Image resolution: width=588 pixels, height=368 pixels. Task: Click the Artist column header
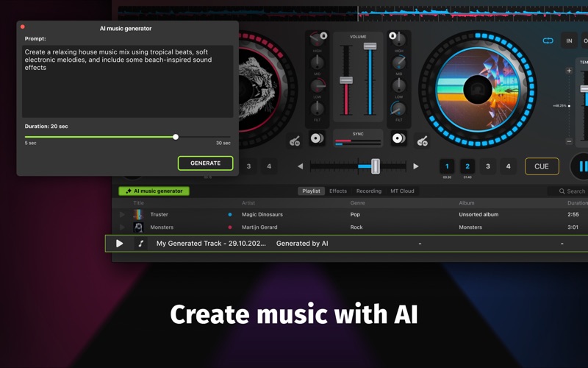[x=248, y=203]
